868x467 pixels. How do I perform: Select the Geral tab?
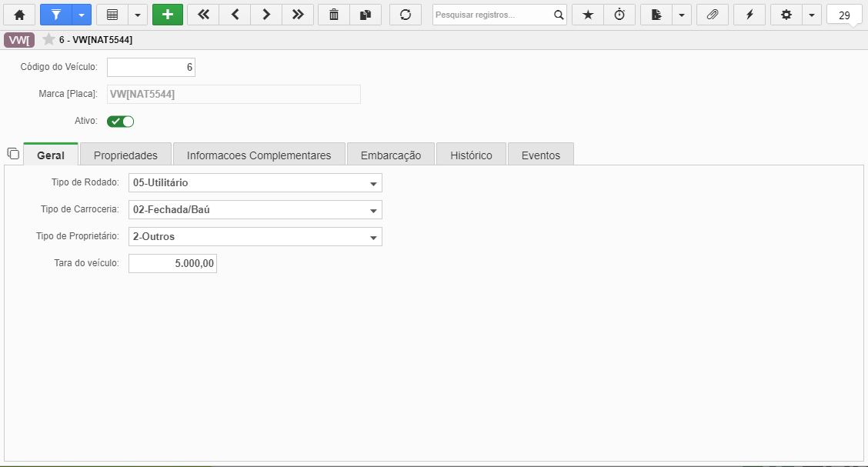tap(51, 155)
